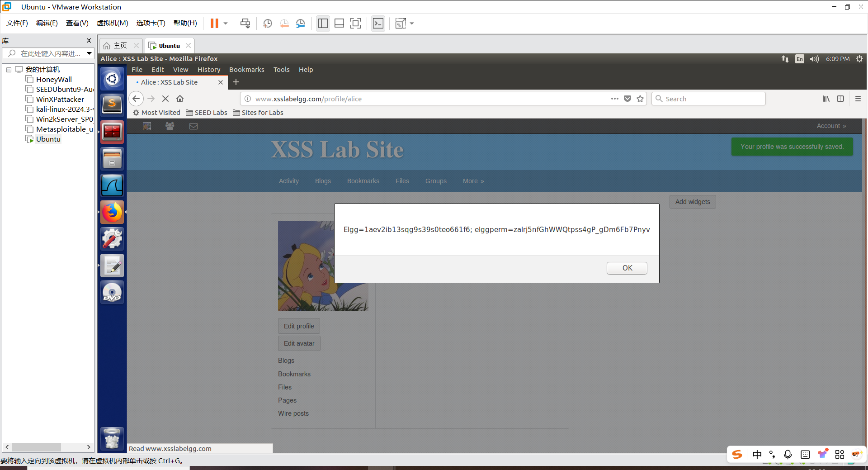868x470 pixels.
Task: Open the 虚拟机(M) menu
Action: pyautogui.click(x=112, y=23)
